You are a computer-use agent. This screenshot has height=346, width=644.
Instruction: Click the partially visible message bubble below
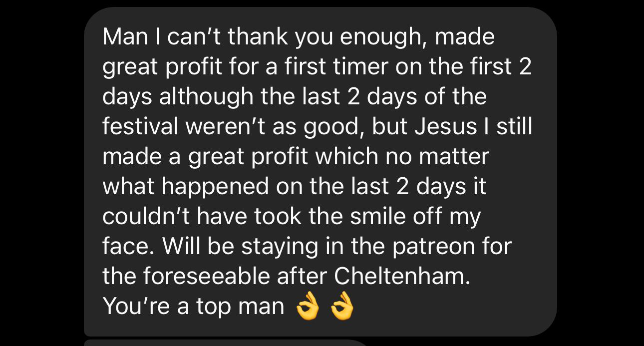[x=225, y=343]
